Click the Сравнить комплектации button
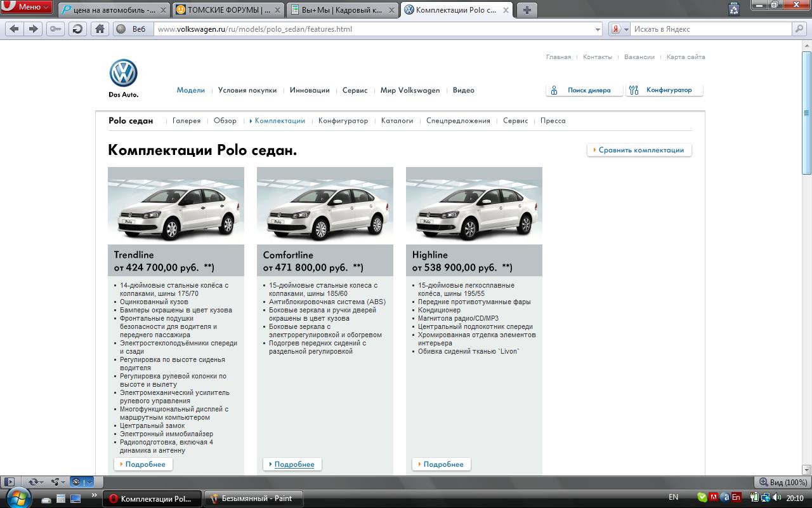Screen dimensions: 812x508 (639, 150)
